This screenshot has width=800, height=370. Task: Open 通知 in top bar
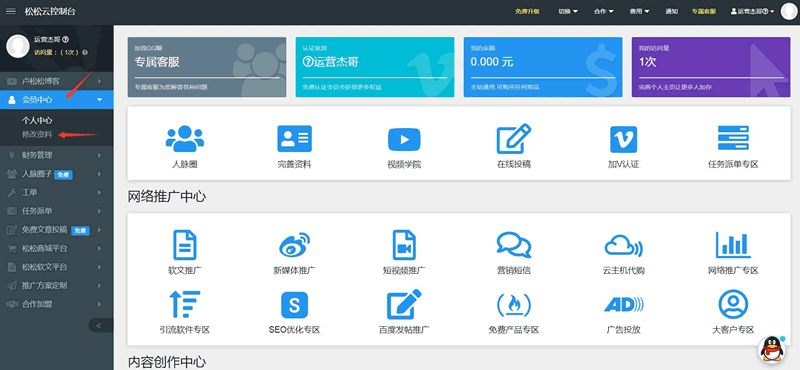click(x=671, y=11)
